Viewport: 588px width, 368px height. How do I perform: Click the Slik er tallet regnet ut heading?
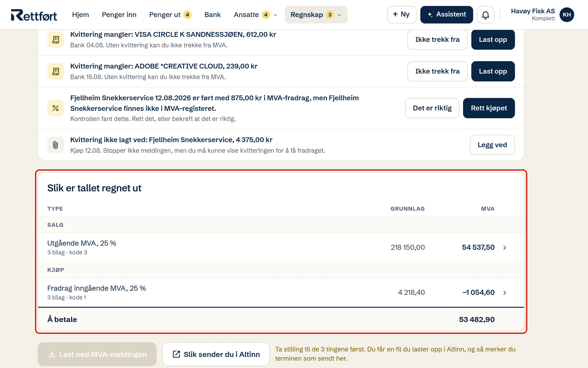[x=94, y=188]
